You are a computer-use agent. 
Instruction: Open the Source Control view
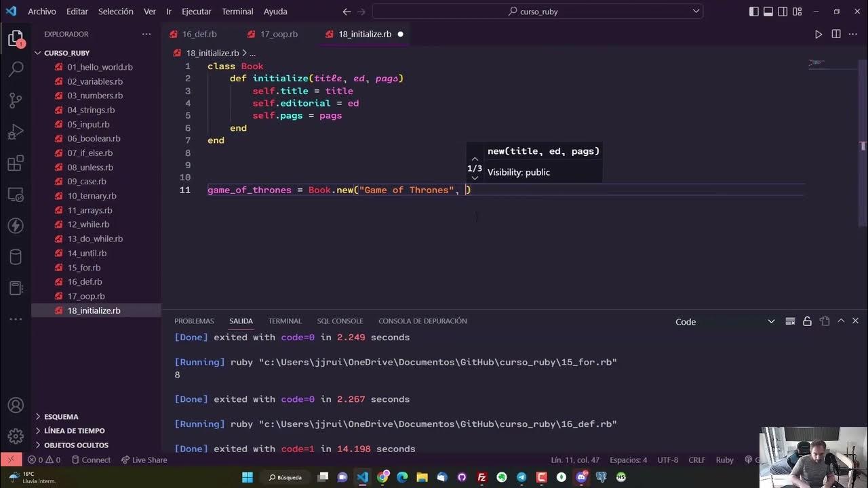click(x=16, y=100)
